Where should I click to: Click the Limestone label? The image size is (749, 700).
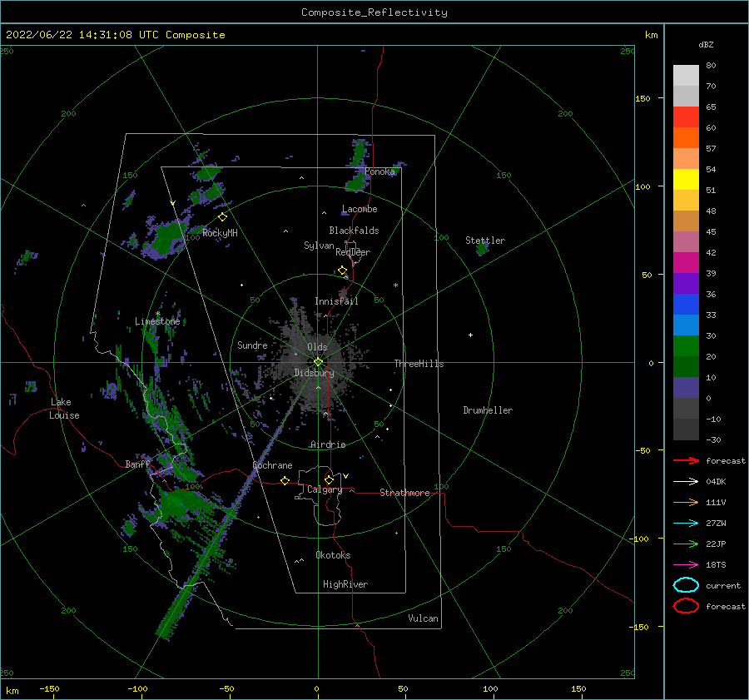pos(157,321)
